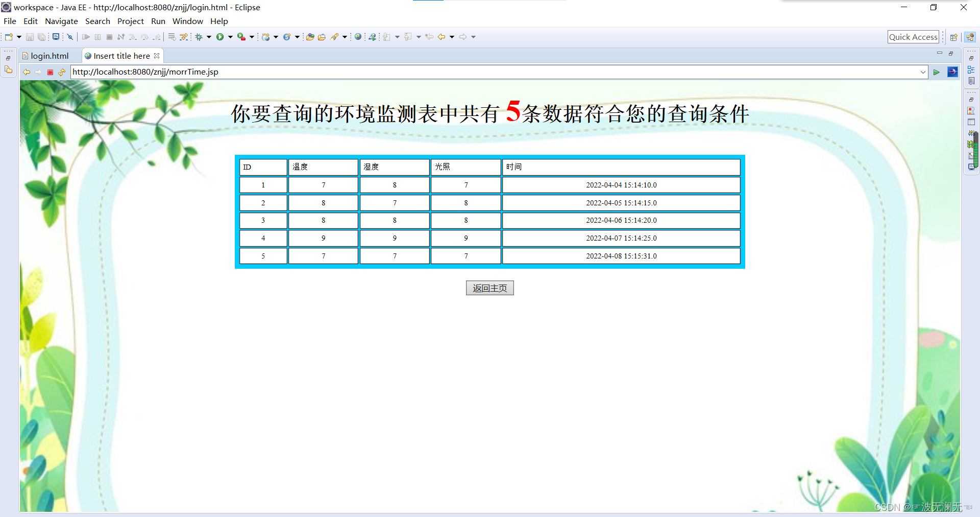This screenshot has height=517, width=980.
Task: Click the Skip All Breakpoints icon
Action: point(70,37)
